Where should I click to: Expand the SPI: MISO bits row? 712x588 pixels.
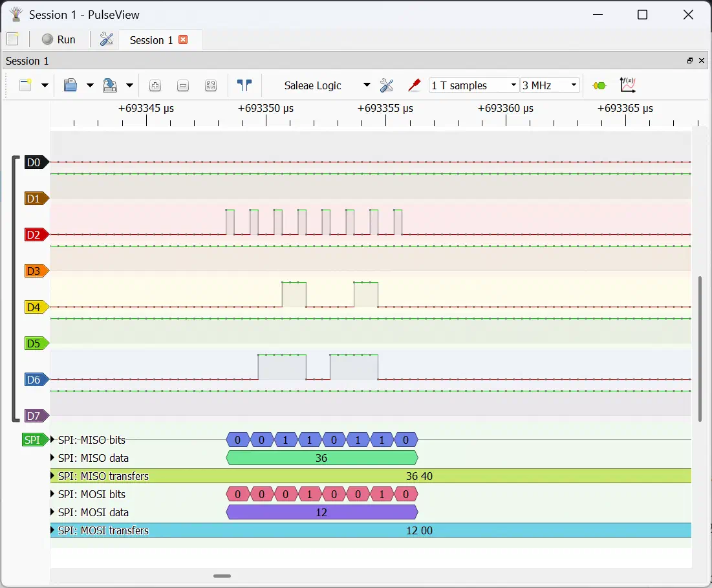(52, 439)
